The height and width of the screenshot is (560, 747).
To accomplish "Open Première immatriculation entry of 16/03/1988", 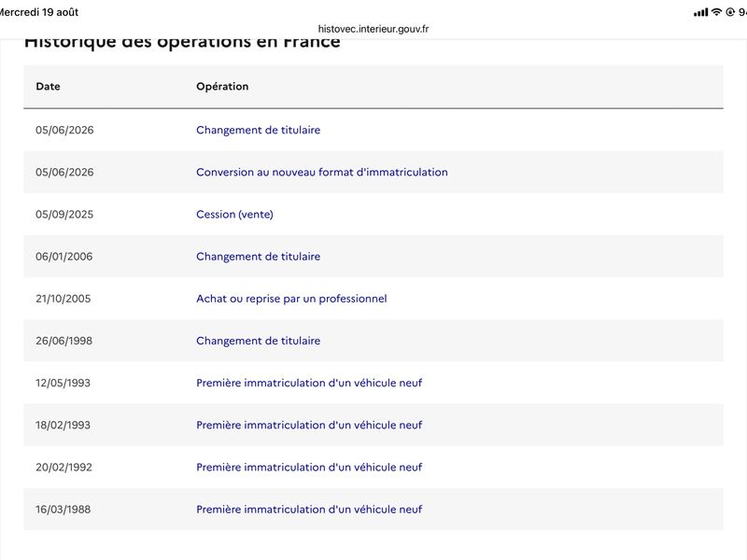I will pos(309,509).
